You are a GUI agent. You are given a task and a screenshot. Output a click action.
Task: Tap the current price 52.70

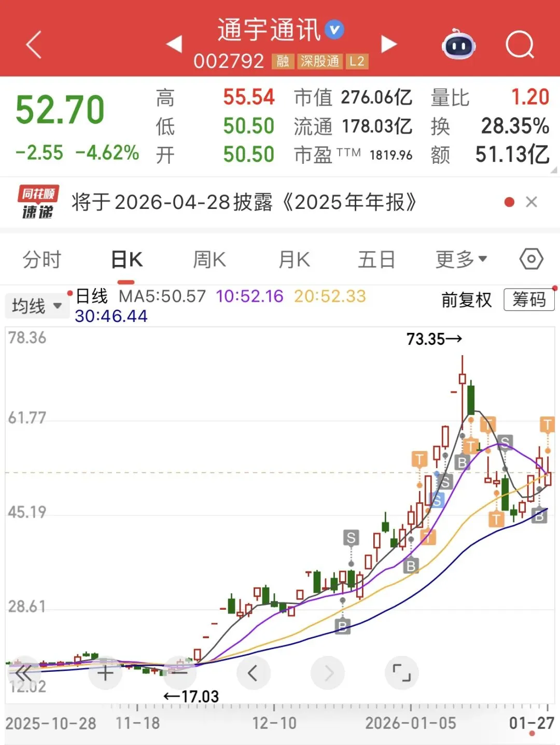point(60,110)
